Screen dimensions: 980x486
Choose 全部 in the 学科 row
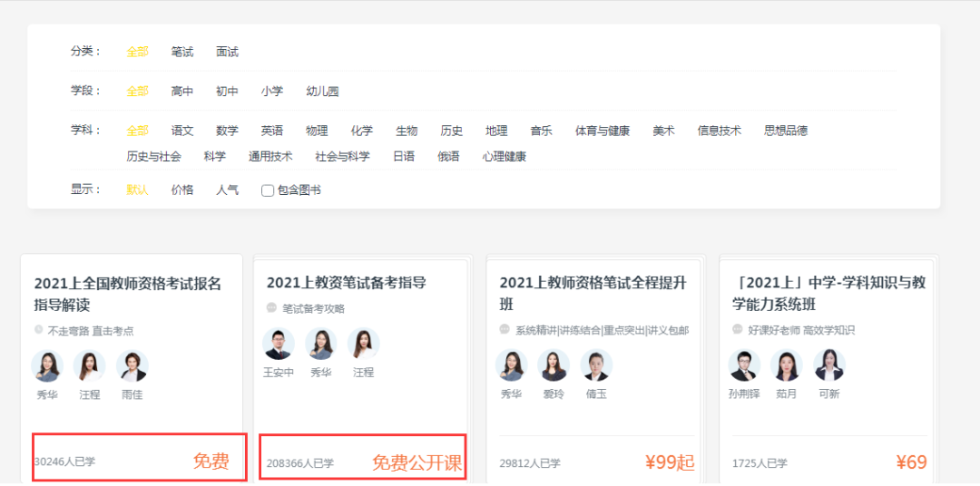(x=137, y=131)
